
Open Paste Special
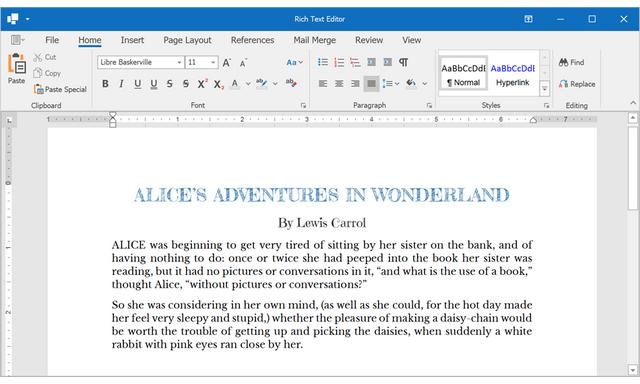tap(60, 89)
